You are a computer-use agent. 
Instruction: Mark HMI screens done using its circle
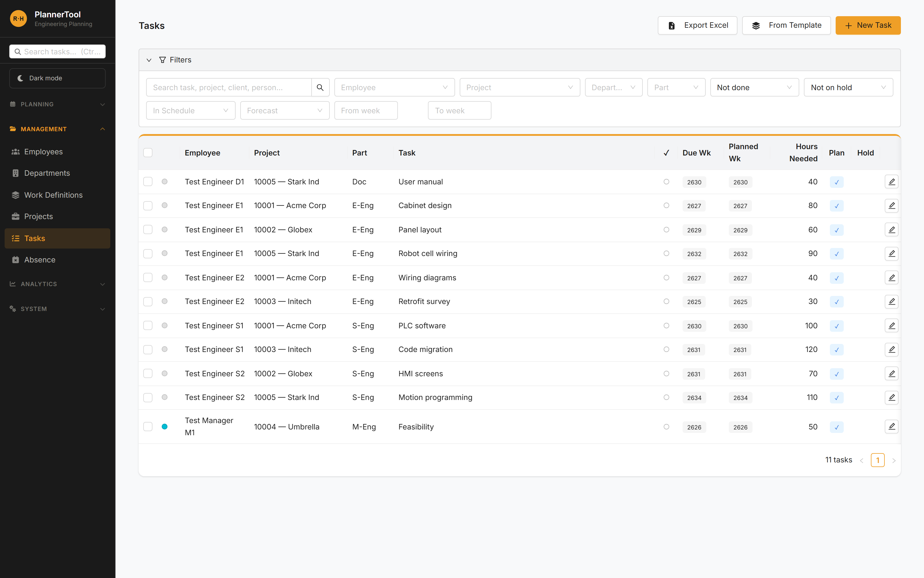coord(666,373)
